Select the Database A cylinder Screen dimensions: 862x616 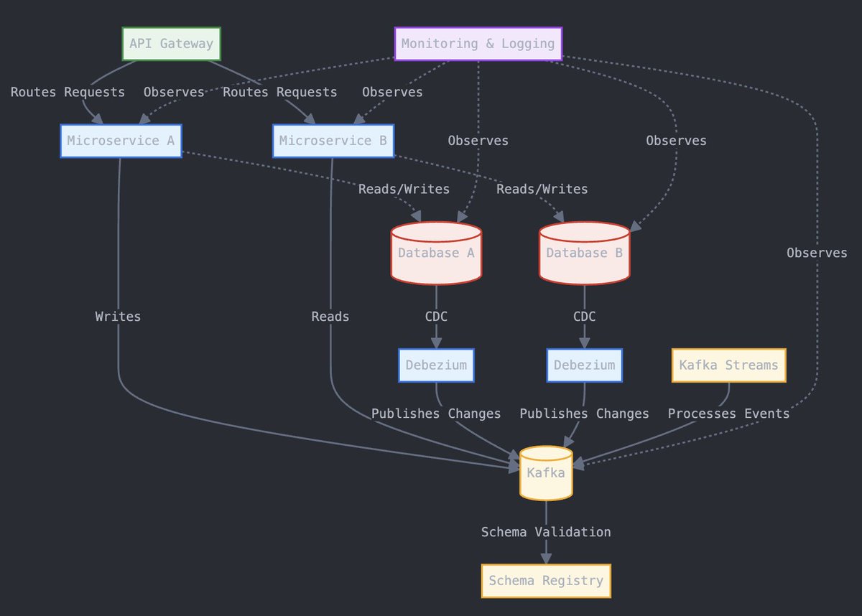[x=436, y=253]
